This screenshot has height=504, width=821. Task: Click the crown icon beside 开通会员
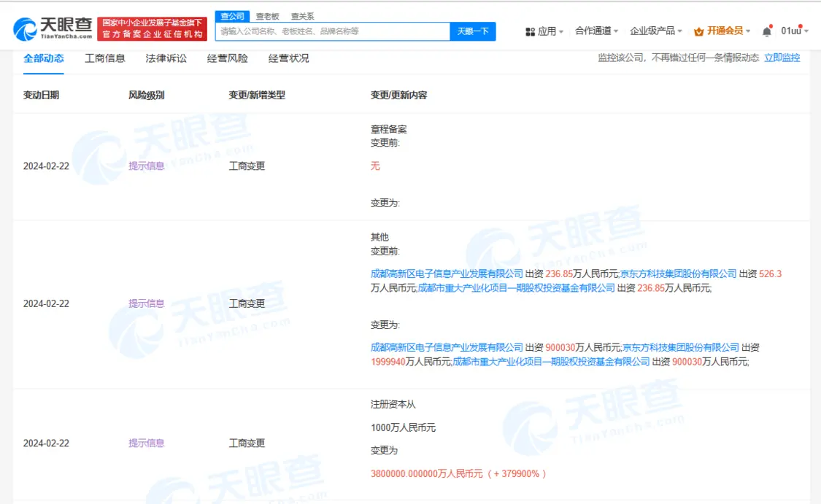coord(698,31)
